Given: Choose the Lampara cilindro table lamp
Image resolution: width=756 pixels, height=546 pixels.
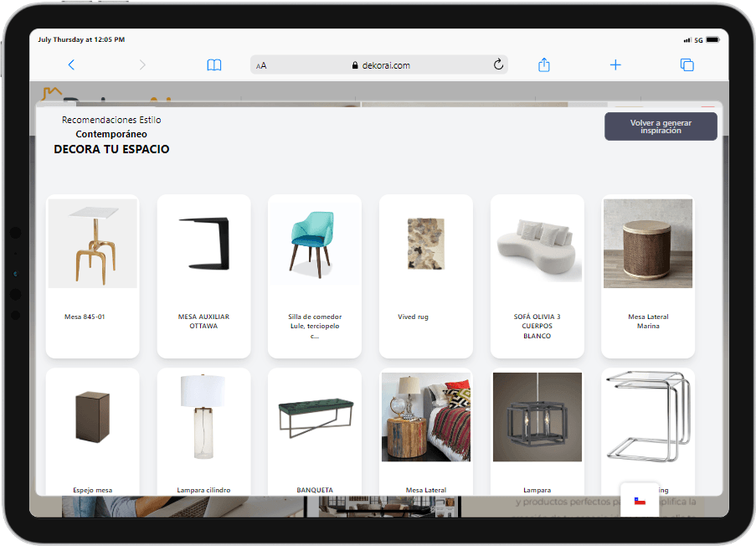Looking at the screenshot, I should (203, 416).
